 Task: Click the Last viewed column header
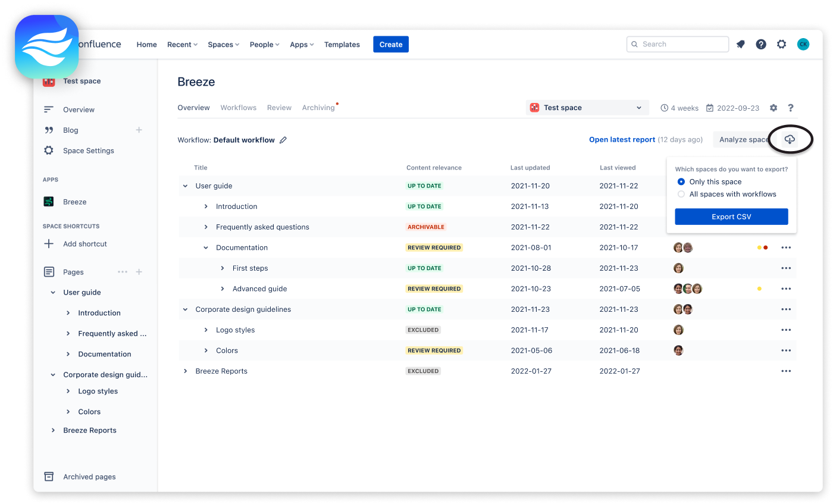pyautogui.click(x=618, y=168)
